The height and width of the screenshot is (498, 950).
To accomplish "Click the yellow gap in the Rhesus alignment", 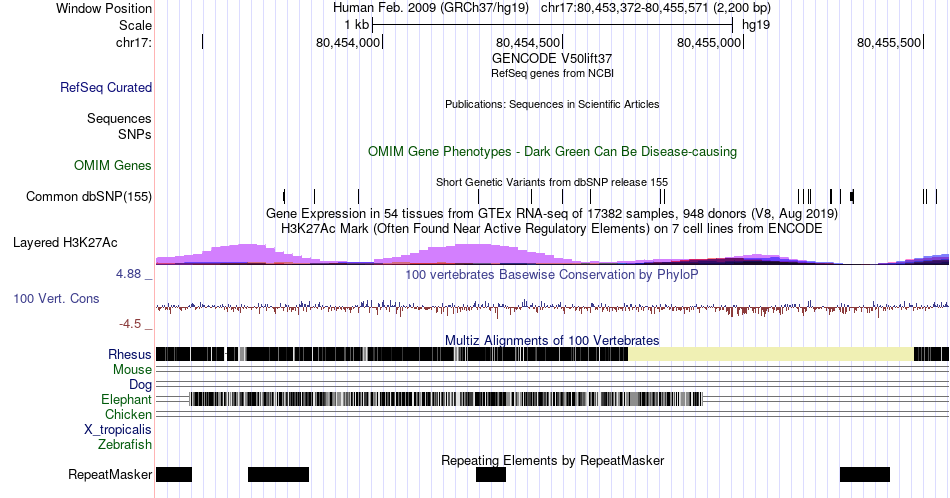I will [771, 354].
